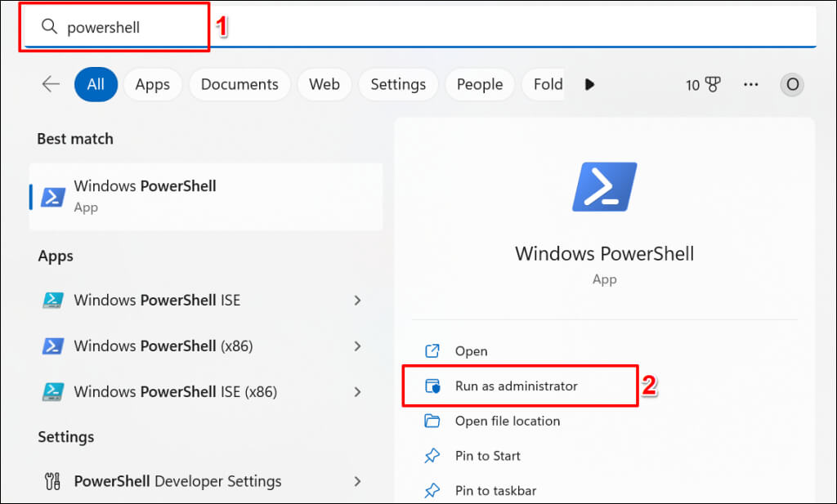
Task: Expand Windows PowerShell (x86) chevron
Action: pyautogui.click(x=357, y=346)
